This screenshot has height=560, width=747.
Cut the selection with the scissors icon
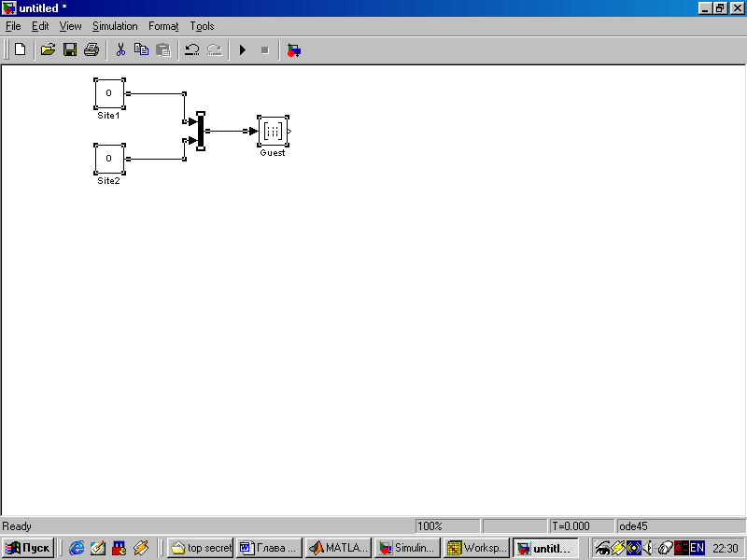tap(120, 49)
